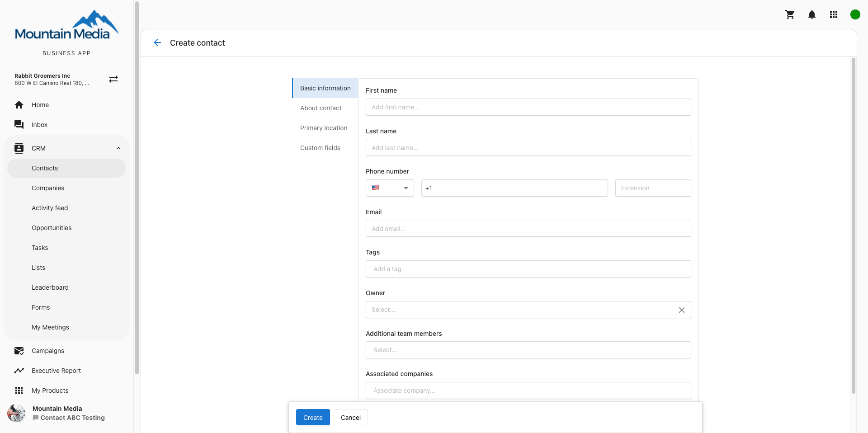Image resolution: width=868 pixels, height=433 pixels.
Task: Open the Inbox label
Action: point(39,125)
